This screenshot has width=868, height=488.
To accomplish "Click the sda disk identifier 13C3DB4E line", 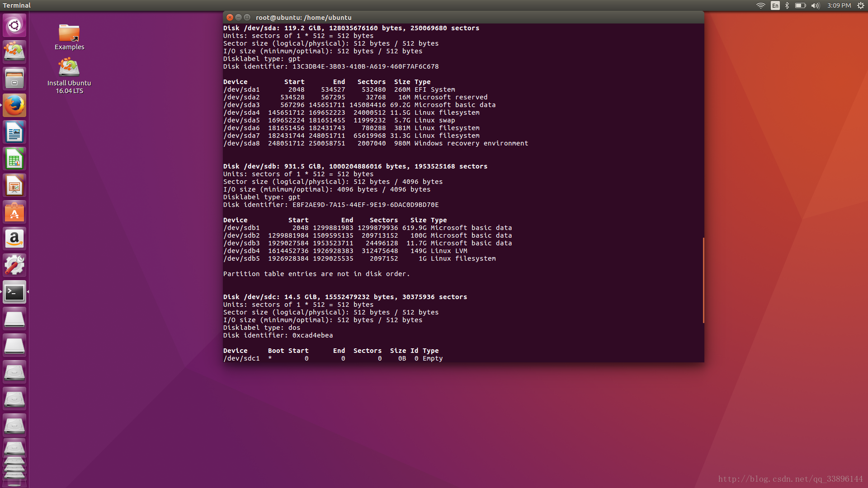I will (x=331, y=66).
